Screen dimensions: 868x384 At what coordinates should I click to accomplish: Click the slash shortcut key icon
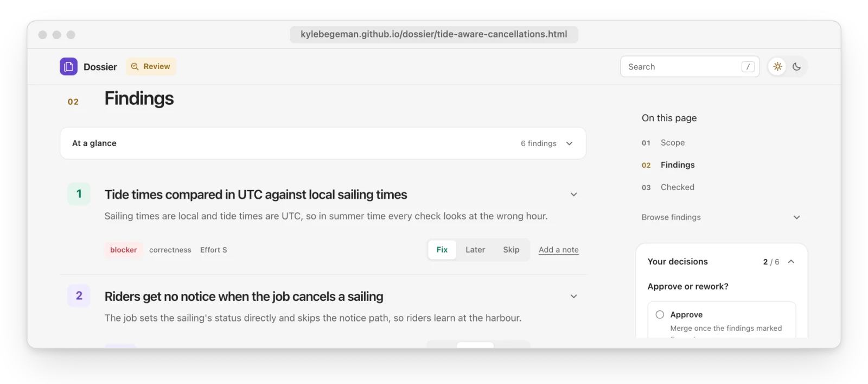click(x=748, y=67)
